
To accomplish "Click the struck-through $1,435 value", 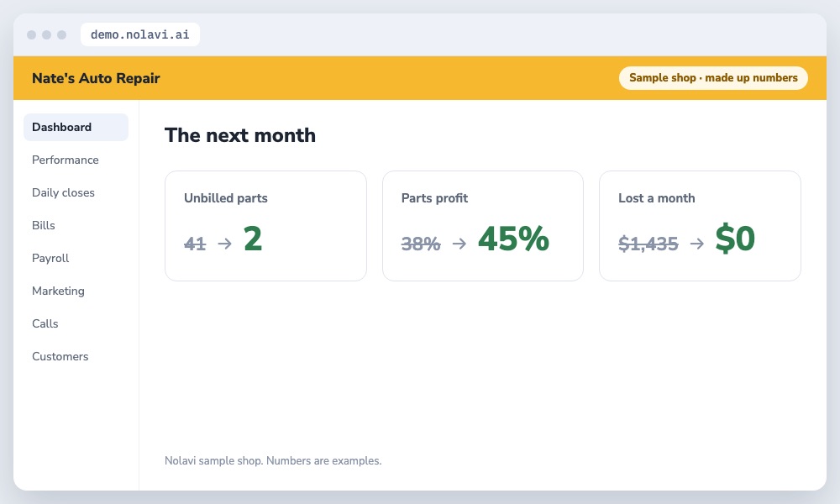I will tap(648, 244).
